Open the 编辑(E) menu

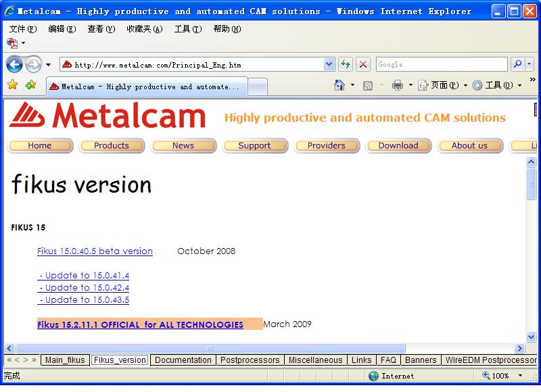click(x=62, y=29)
